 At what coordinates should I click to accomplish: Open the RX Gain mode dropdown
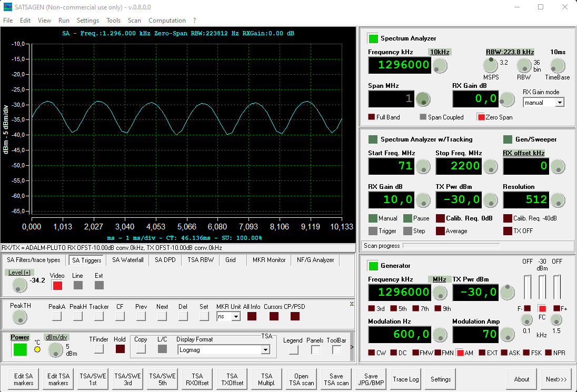559,103
